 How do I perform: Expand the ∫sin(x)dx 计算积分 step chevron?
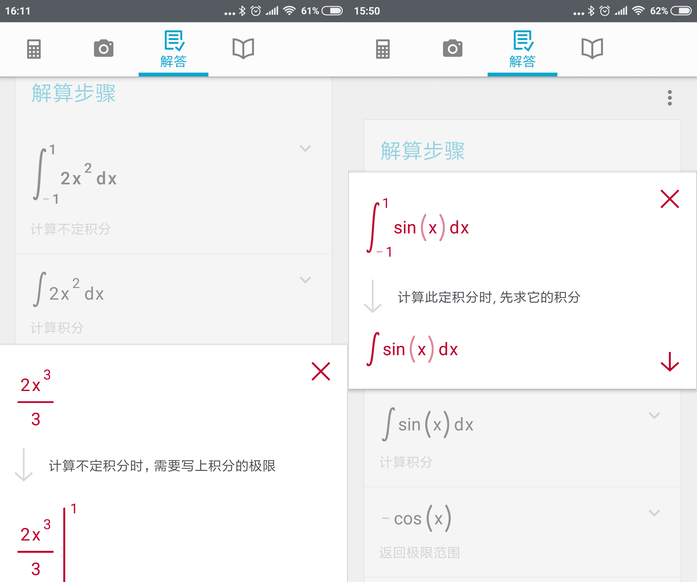[x=654, y=415]
